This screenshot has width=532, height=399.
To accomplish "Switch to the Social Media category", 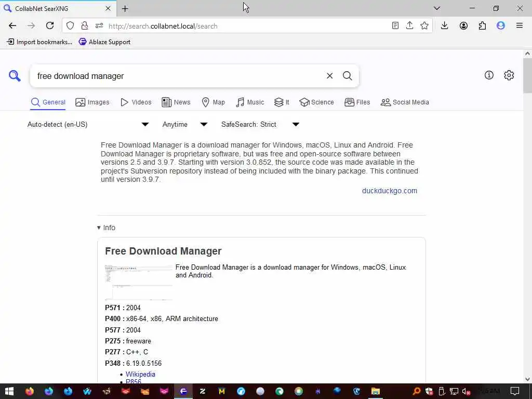I will point(405,102).
